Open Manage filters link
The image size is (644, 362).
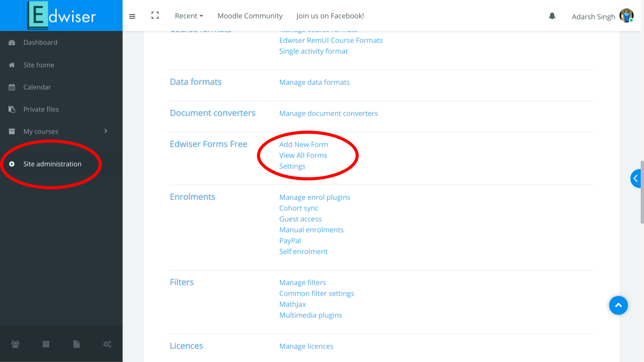click(303, 283)
